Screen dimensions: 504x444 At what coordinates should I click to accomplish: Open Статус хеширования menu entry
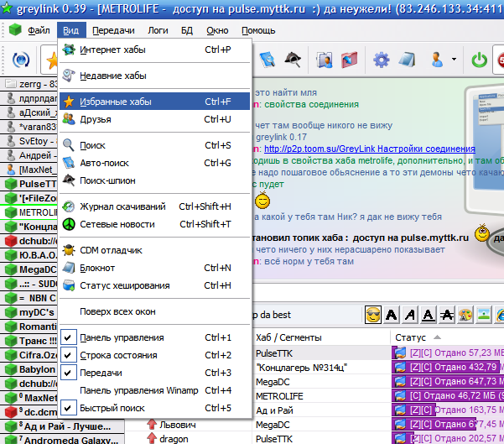[154, 285]
